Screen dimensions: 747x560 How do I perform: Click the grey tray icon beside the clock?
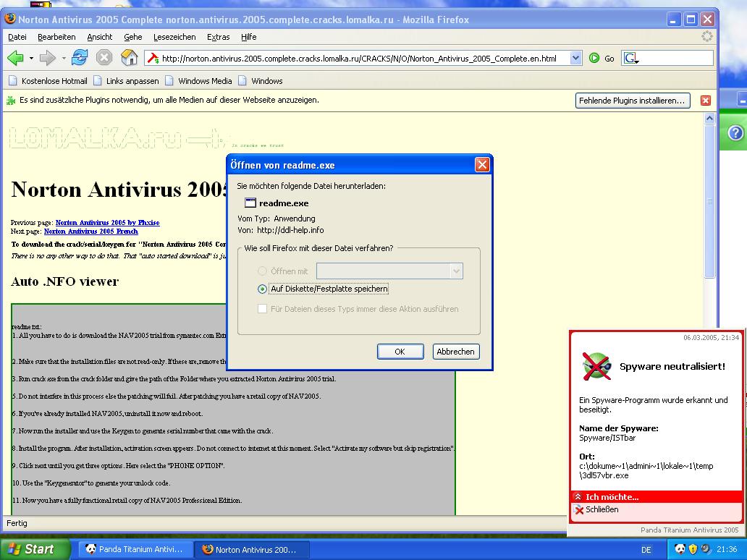click(x=705, y=549)
